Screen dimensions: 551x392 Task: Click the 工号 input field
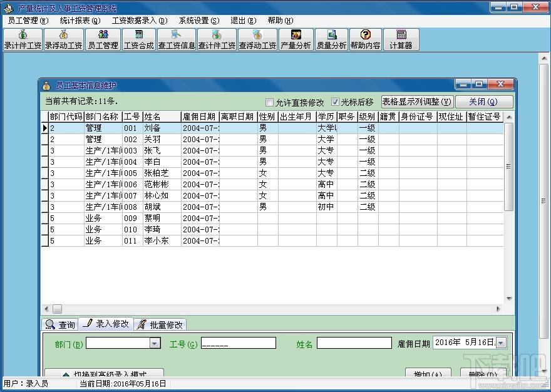(x=239, y=343)
